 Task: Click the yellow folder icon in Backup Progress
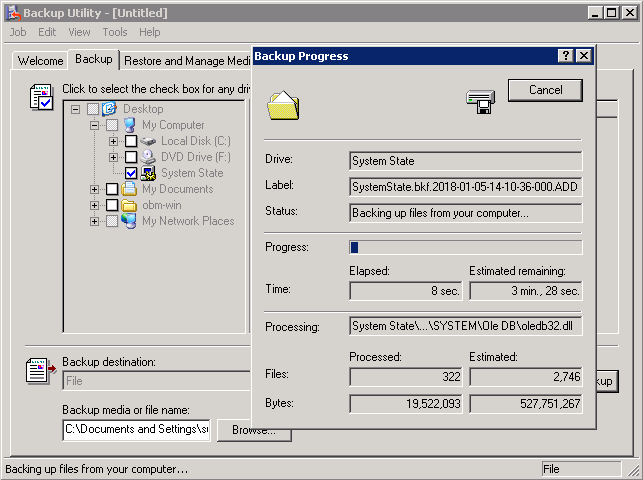pyautogui.click(x=283, y=104)
